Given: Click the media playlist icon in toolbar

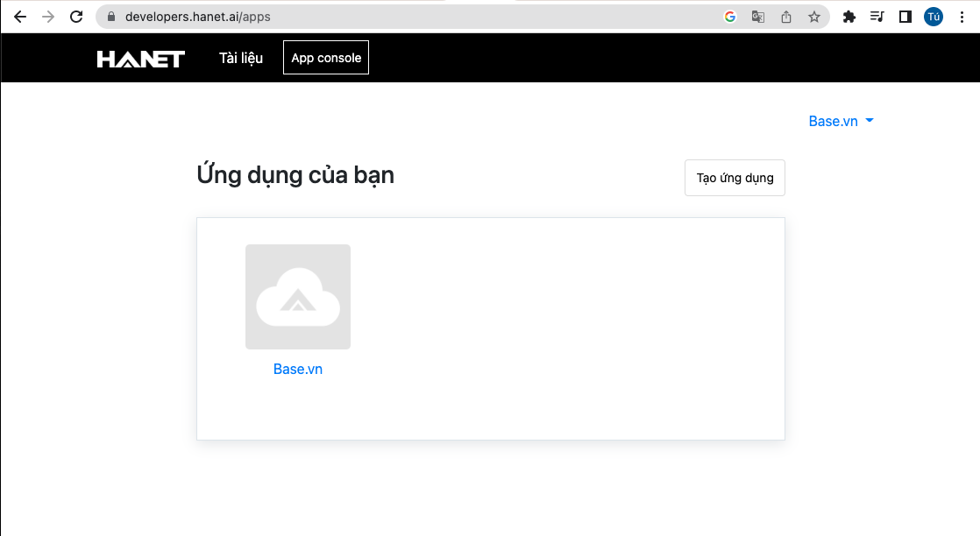Looking at the screenshot, I should pyautogui.click(x=877, y=16).
